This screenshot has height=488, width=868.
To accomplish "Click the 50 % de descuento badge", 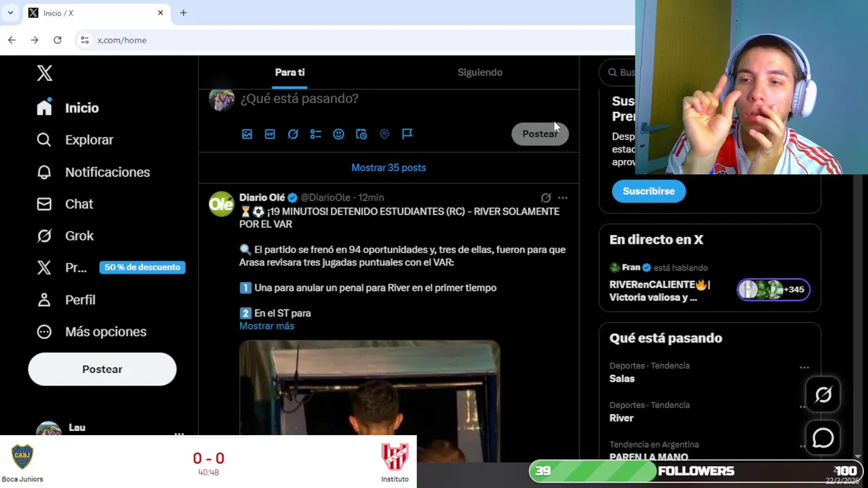I will [142, 267].
